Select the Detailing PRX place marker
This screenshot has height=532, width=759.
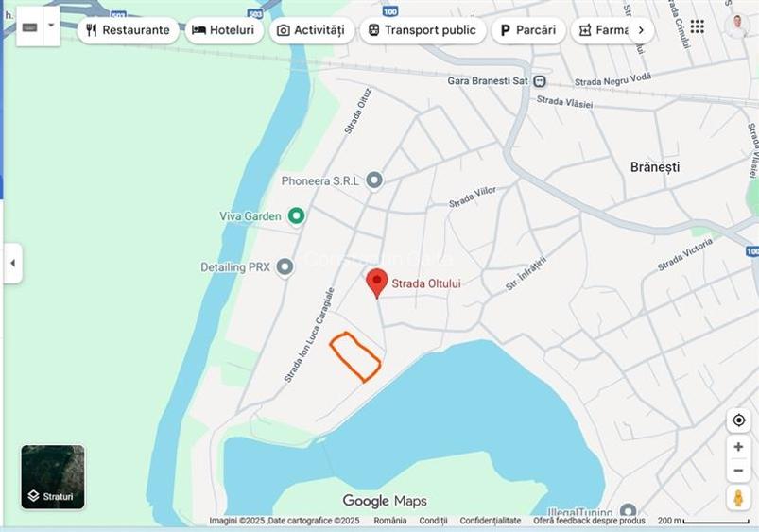[x=285, y=266]
